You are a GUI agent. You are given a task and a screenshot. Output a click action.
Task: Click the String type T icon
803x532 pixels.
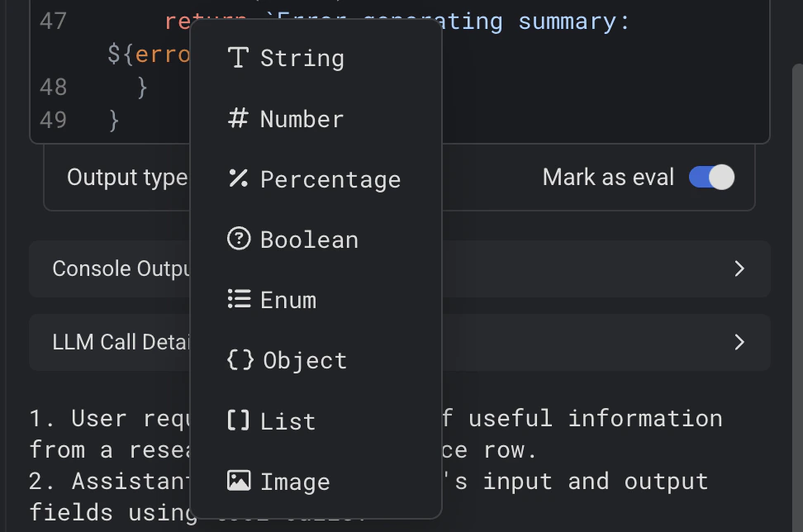[238, 58]
